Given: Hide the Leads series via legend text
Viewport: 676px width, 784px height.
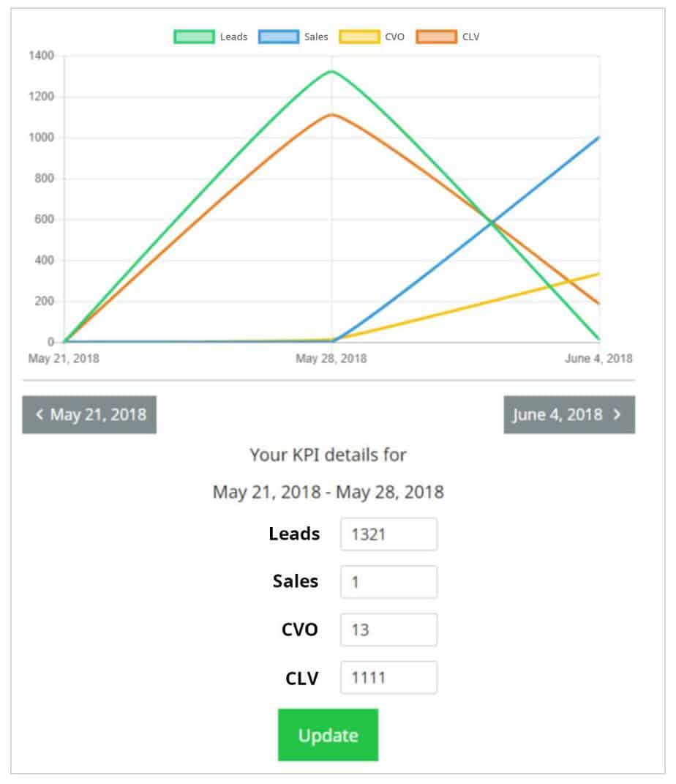Looking at the screenshot, I should pyautogui.click(x=233, y=37).
